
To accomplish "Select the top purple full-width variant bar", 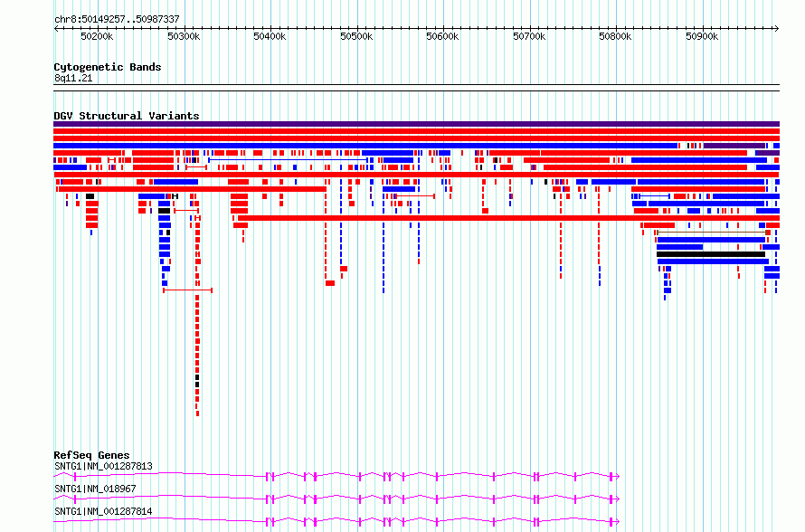I will click(416, 124).
